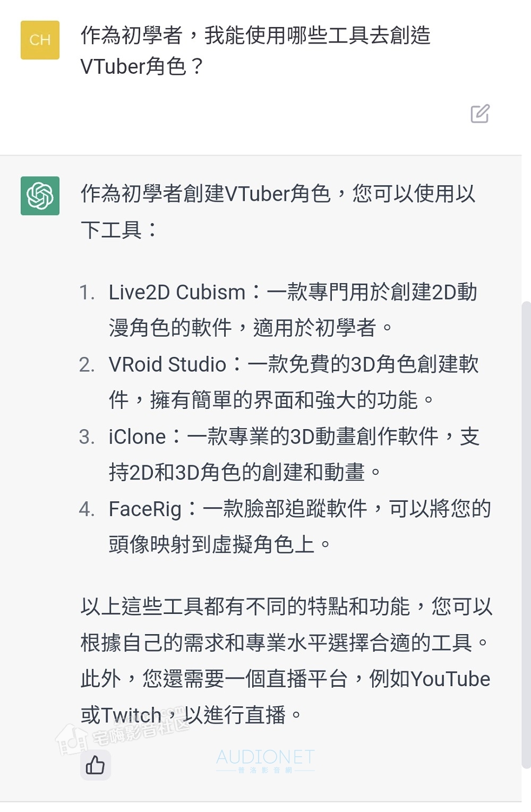This screenshot has width=531, height=812.
Task: Click the word YouTube in the reply
Action: click(450, 679)
